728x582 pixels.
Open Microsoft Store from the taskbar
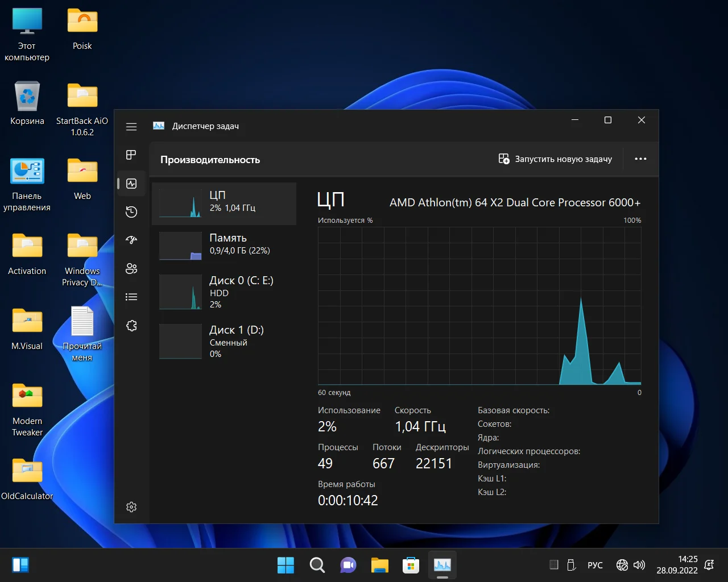(x=411, y=565)
